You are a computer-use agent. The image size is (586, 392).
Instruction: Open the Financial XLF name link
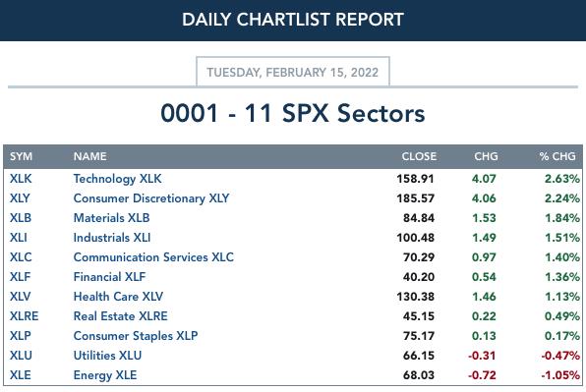[x=109, y=277]
